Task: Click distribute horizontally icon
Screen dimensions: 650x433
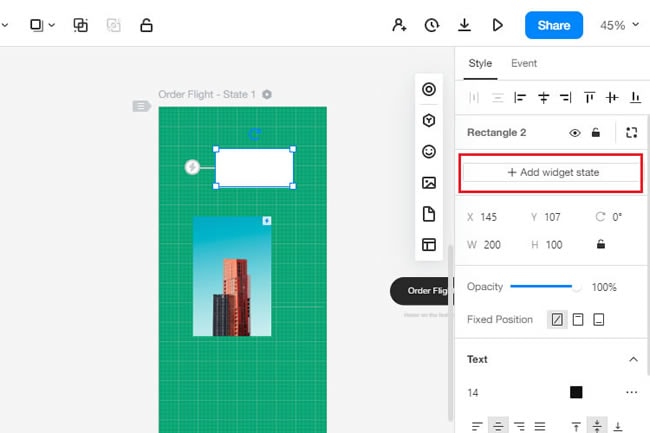Action: pyautogui.click(x=474, y=98)
